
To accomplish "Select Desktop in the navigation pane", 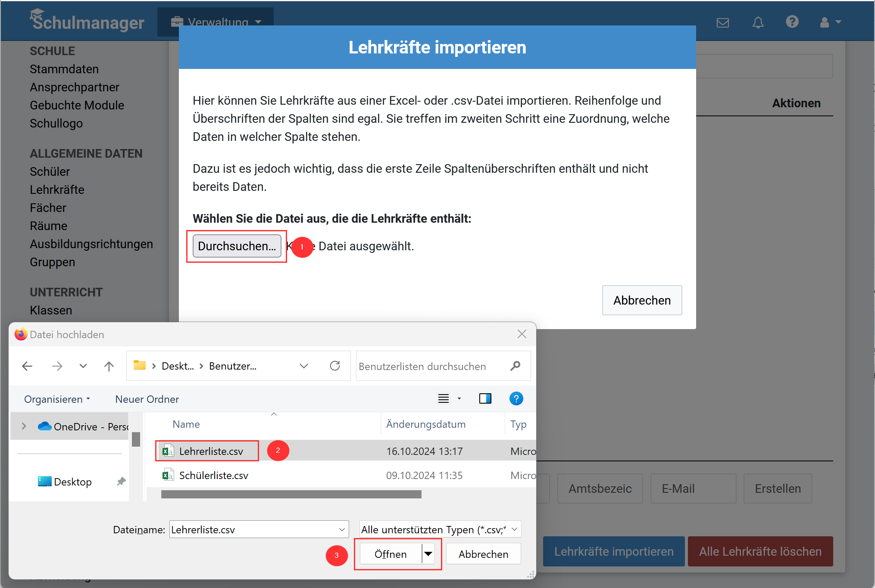I will (x=65, y=482).
